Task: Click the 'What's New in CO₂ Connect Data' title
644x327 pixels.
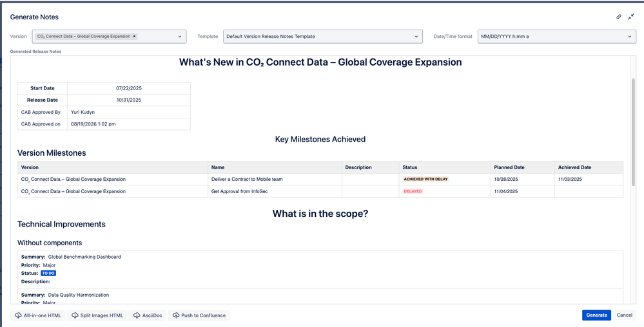Action: [x=320, y=62]
